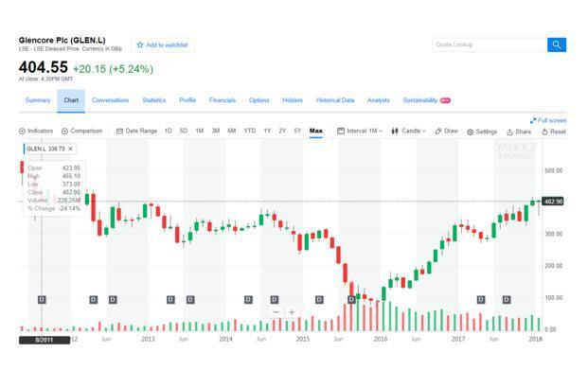Zoom in chart with plus button
Screen dimensions: 588x370
[292, 312]
